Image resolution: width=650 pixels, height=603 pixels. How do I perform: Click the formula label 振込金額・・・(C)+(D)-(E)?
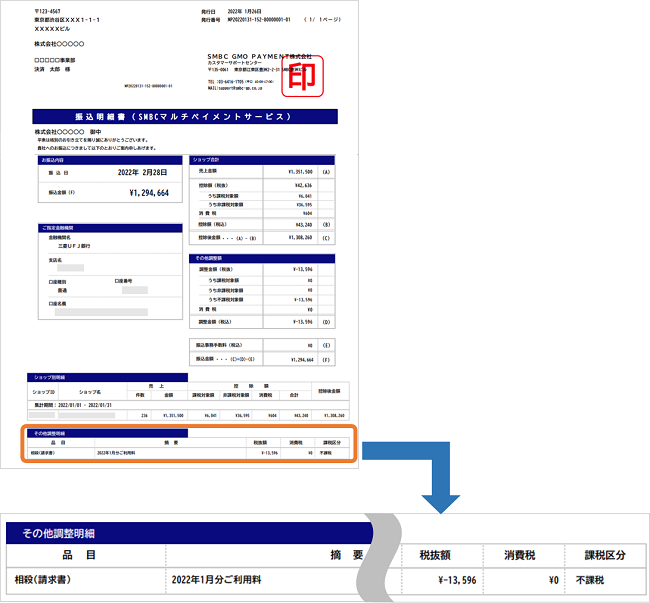[x=225, y=359]
